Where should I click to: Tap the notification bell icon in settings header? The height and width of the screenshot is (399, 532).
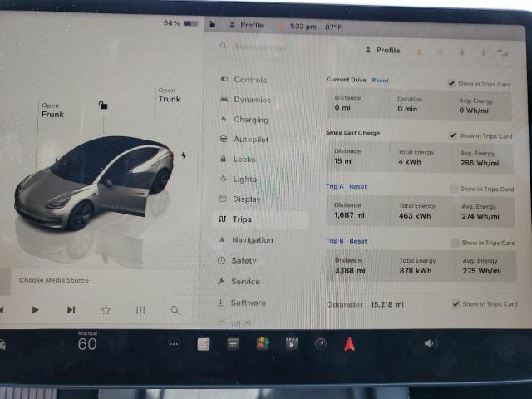pos(462,52)
